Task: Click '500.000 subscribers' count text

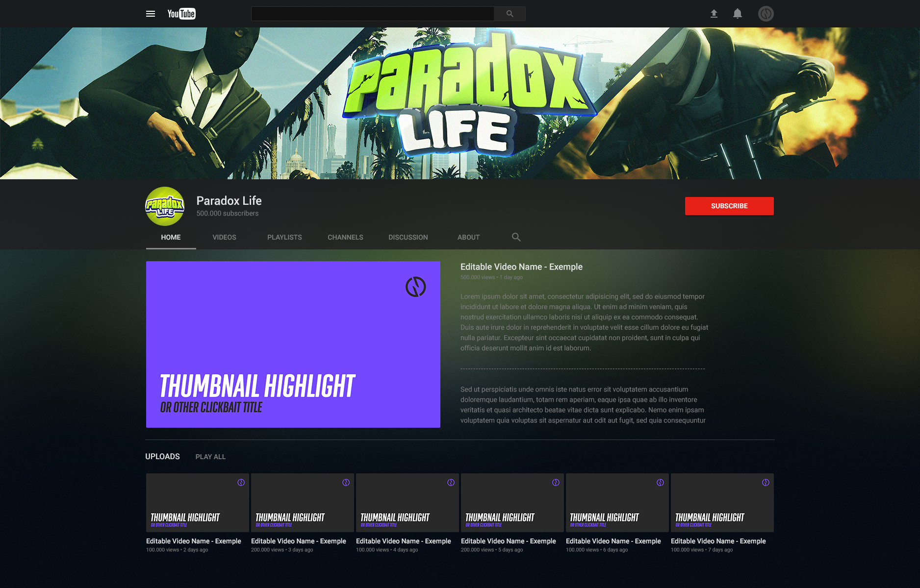Action: 228,214
